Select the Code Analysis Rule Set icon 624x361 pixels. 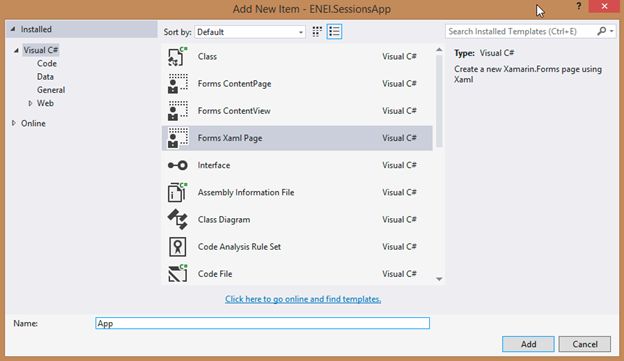click(177, 247)
